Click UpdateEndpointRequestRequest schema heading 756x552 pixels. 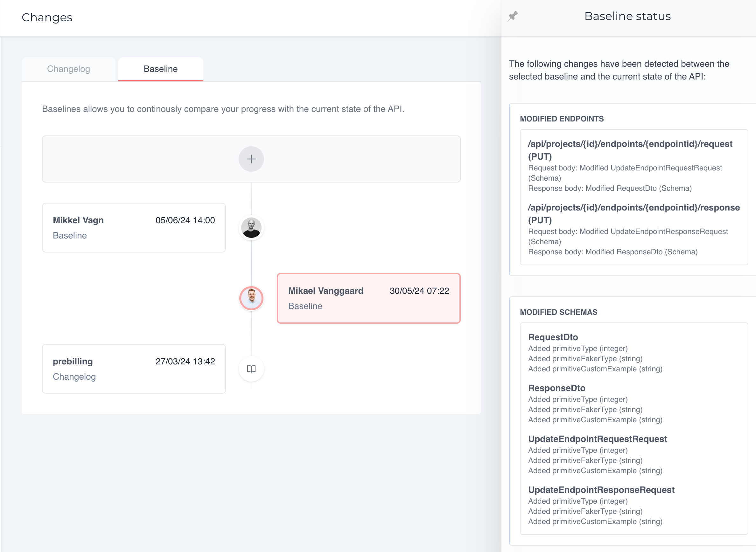tap(598, 439)
